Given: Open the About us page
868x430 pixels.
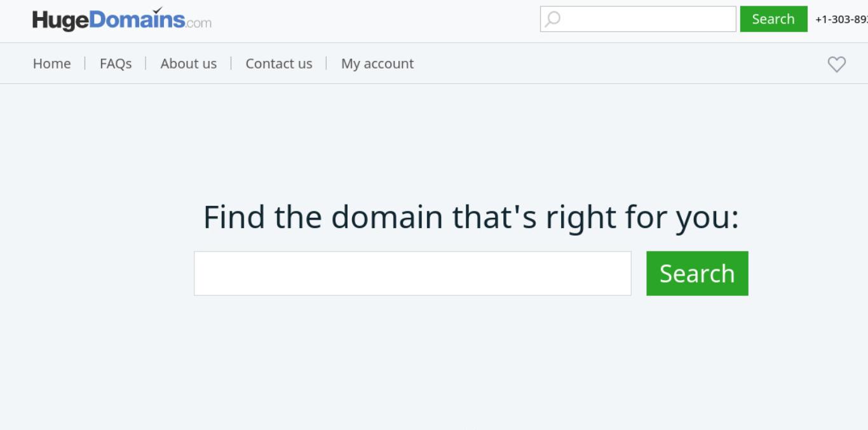Looking at the screenshot, I should coord(189,64).
